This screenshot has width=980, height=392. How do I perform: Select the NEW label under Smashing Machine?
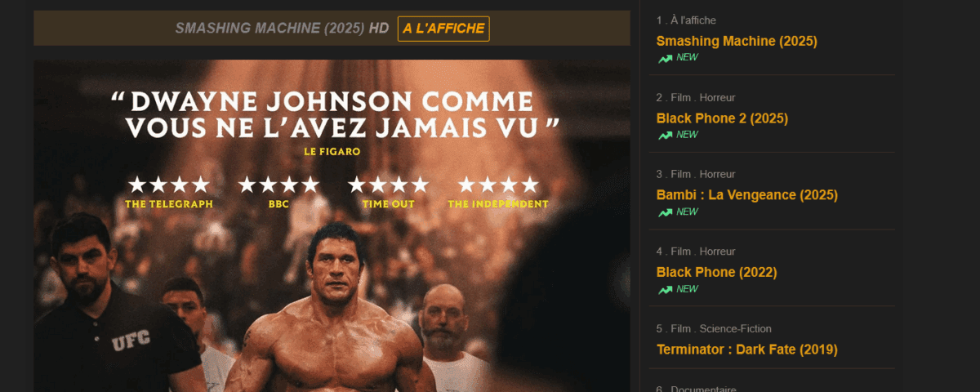pos(687,58)
